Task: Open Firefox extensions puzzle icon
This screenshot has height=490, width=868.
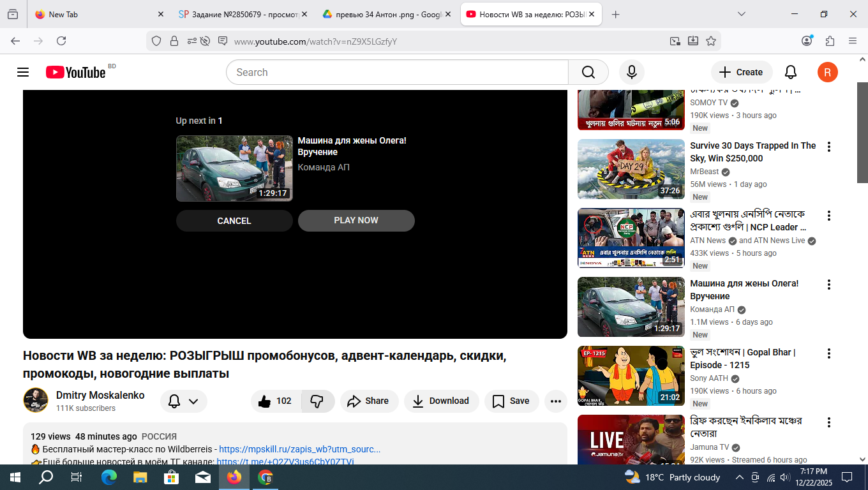Action: 830,41
